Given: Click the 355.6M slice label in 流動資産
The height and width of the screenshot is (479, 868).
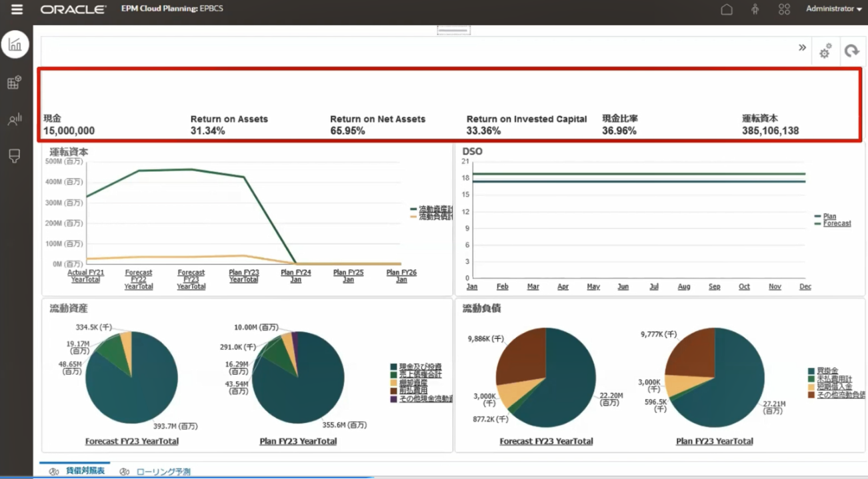Looking at the screenshot, I should pos(344,425).
